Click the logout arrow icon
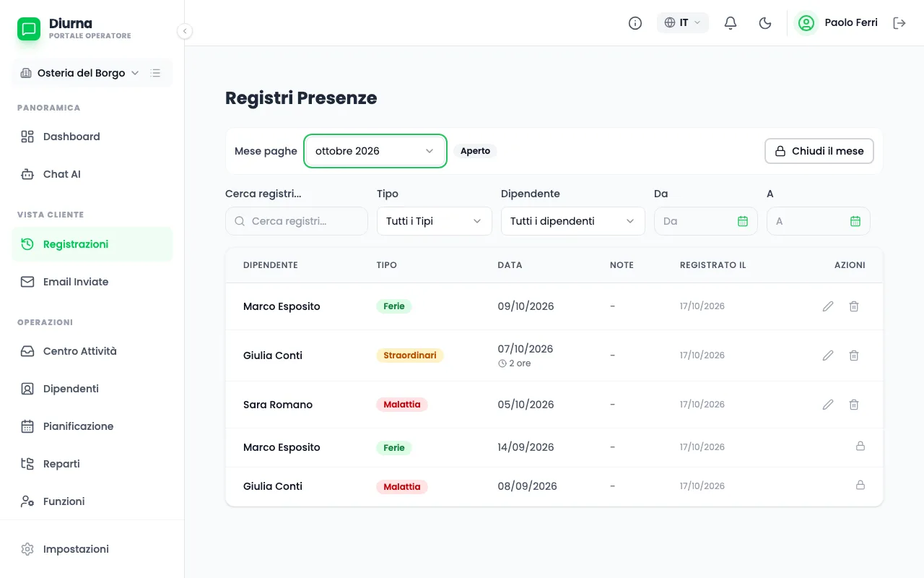 (x=899, y=23)
